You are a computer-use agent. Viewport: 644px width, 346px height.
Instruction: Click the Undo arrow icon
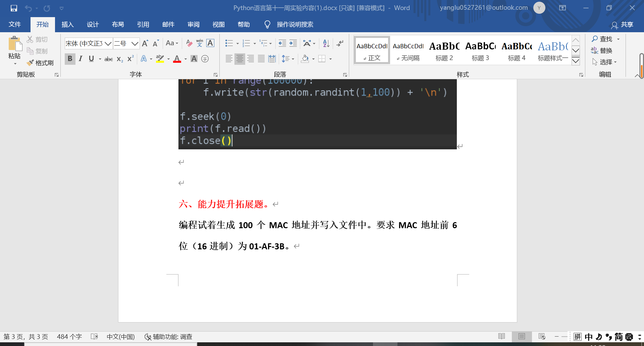(x=29, y=8)
